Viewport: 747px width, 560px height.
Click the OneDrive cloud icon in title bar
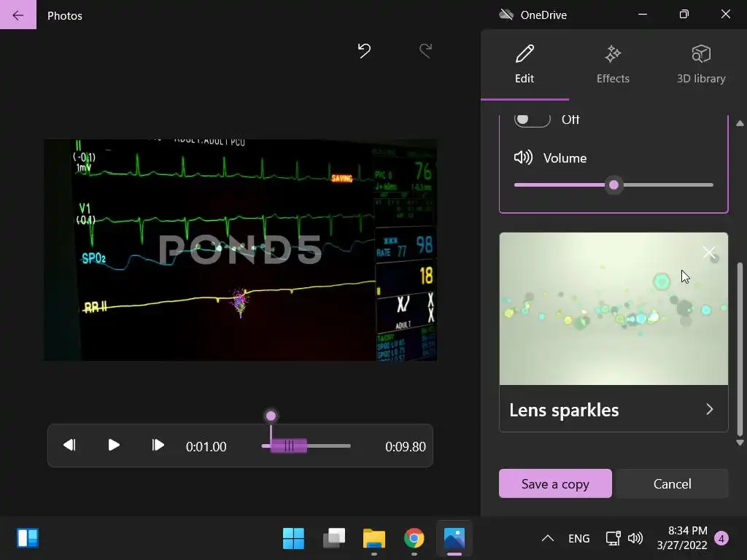click(506, 15)
